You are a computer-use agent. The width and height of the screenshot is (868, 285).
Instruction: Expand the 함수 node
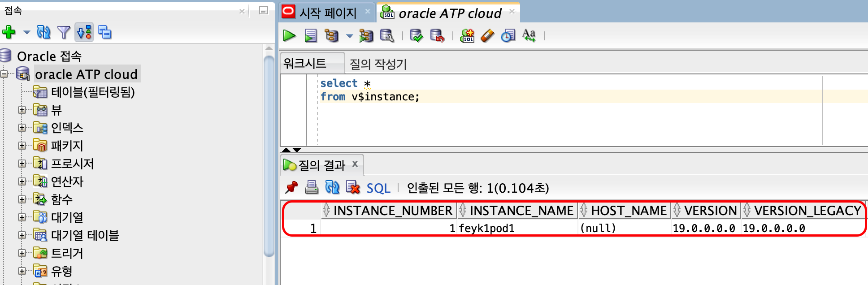click(22, 199)
